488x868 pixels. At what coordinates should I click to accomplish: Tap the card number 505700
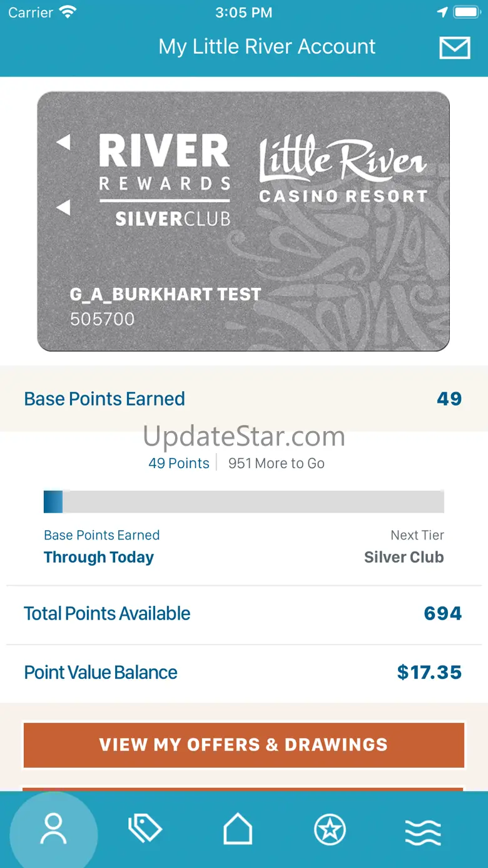click(103, 319)
